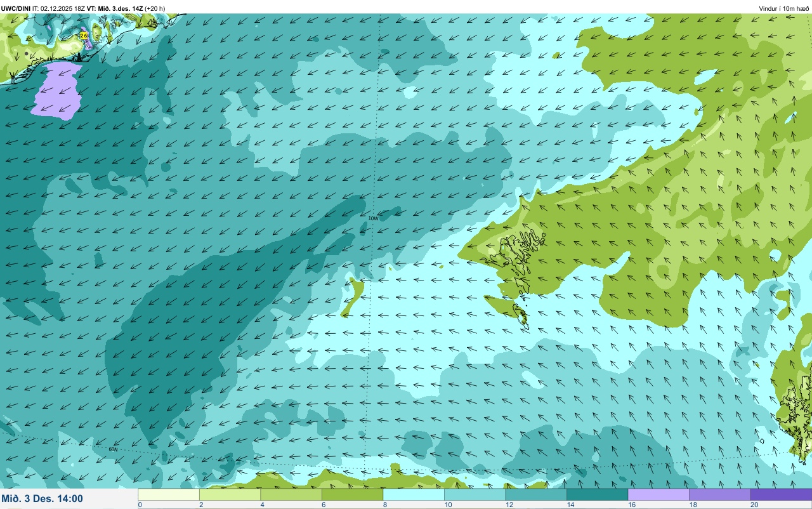The image size is (812, 509).
Task: Click the 4–6 green legend swatch
Action: pyautogui.click(x=291, y=494)
